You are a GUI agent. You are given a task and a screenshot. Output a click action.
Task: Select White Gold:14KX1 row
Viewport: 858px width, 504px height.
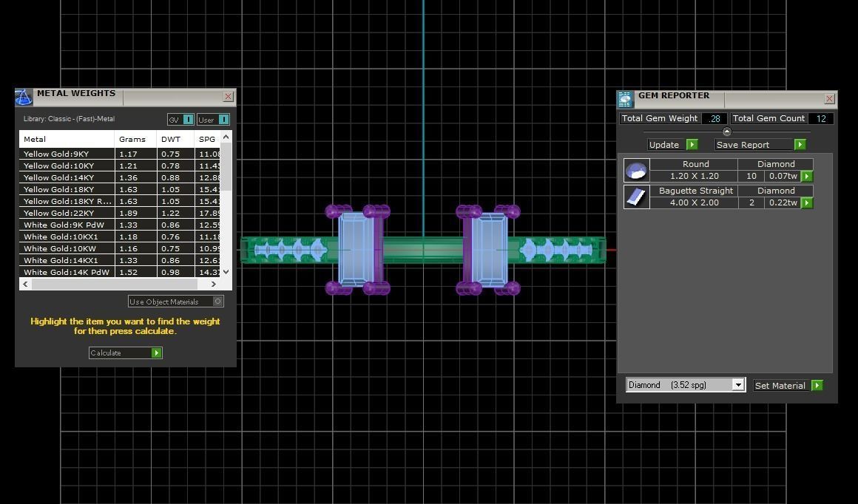click(x=120, y=260)
